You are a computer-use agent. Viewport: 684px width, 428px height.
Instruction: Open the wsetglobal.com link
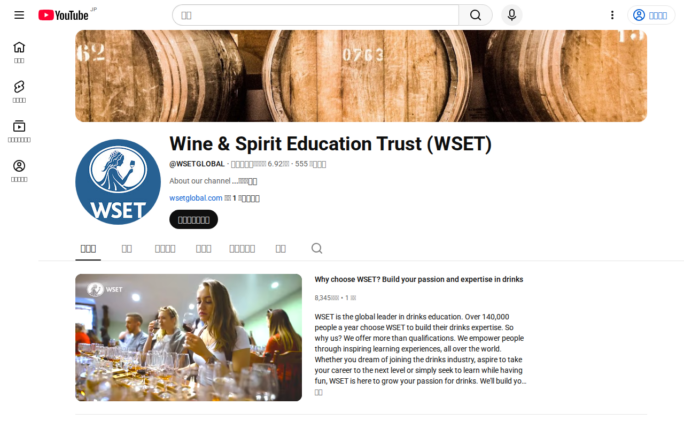pos(196,198)
